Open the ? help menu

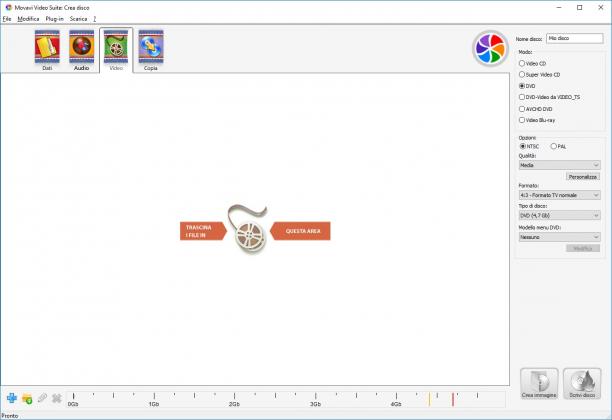[x=94, y=19]
